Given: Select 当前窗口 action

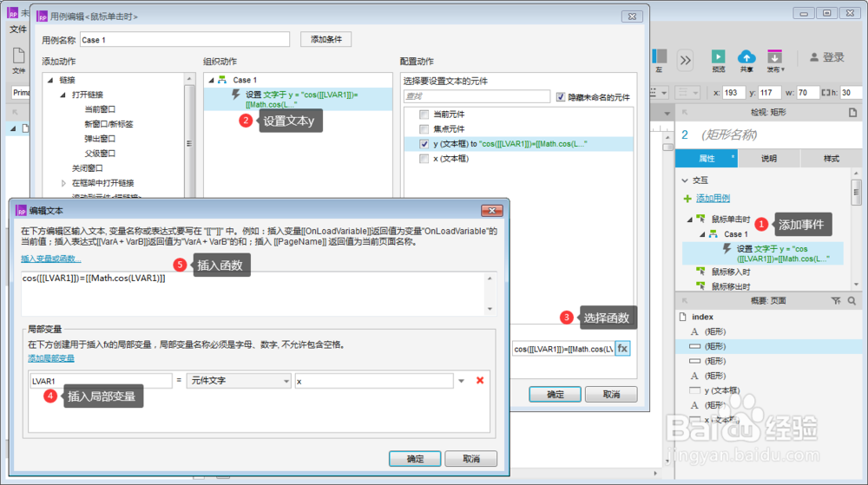Looking at the screenshot, I should click(100, 109).
